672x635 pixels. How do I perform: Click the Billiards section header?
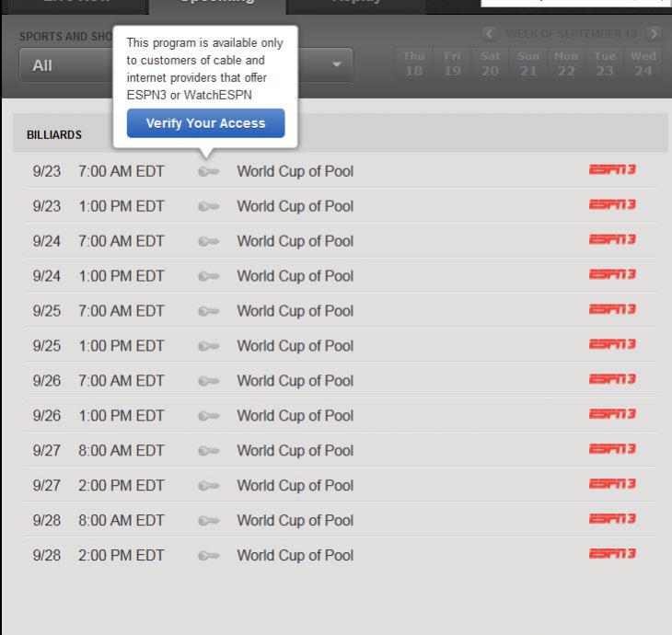54,134
